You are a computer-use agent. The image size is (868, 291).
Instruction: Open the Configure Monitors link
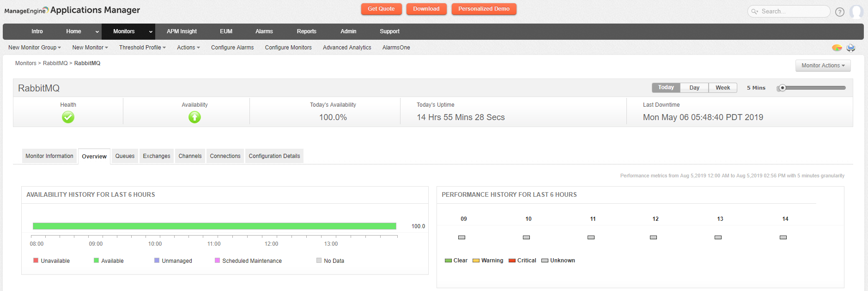click(288, 48)
